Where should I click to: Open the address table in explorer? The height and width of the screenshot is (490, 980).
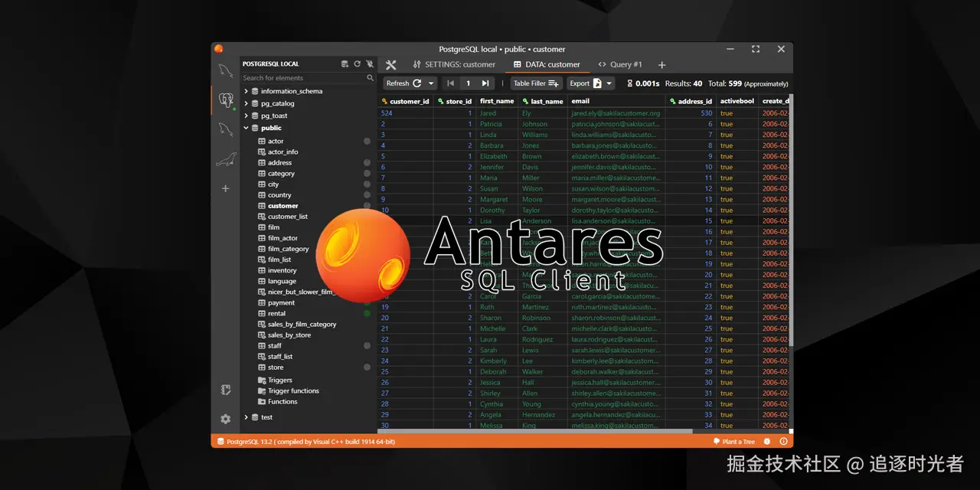(279, 162)
